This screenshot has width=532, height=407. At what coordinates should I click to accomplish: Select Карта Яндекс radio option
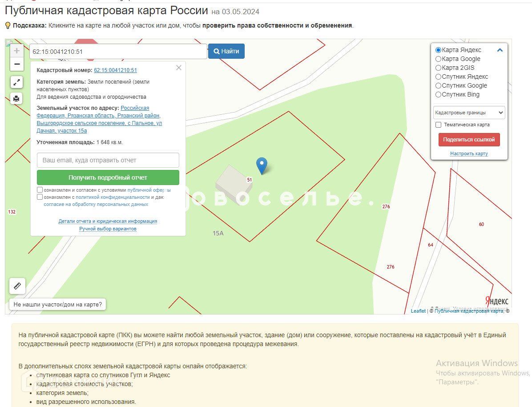pos(438,50)
